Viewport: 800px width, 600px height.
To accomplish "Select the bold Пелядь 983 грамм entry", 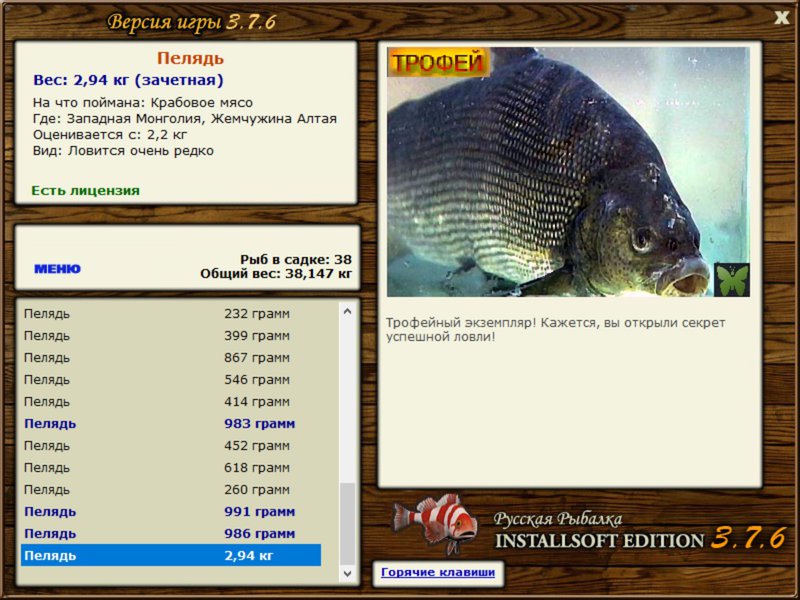I will pos(171,423).
